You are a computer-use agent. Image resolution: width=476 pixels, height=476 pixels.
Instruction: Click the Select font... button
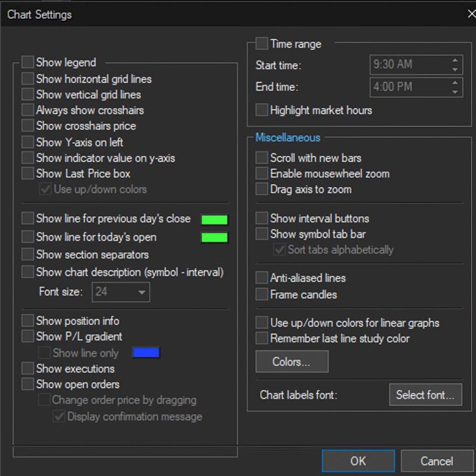(x=426, y=395)
